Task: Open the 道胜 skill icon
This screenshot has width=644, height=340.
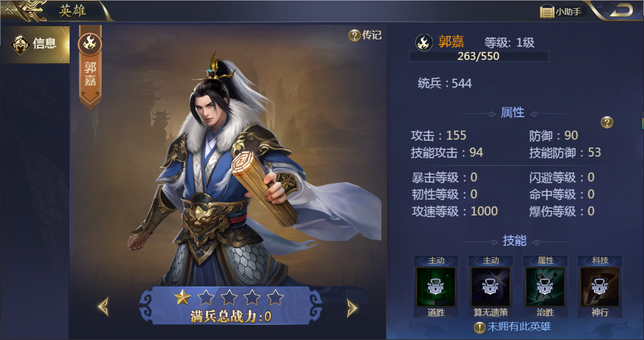Action: click(436, 287)
